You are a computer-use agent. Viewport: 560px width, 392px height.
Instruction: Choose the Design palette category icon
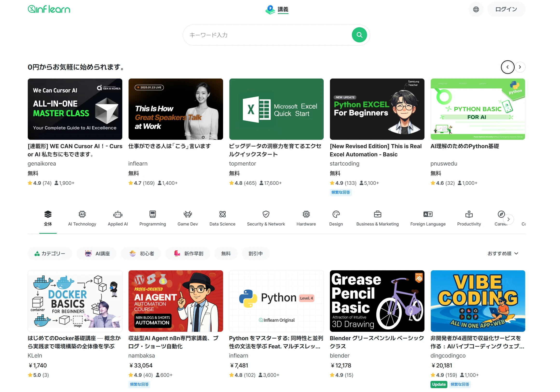[x=336, y=214]
